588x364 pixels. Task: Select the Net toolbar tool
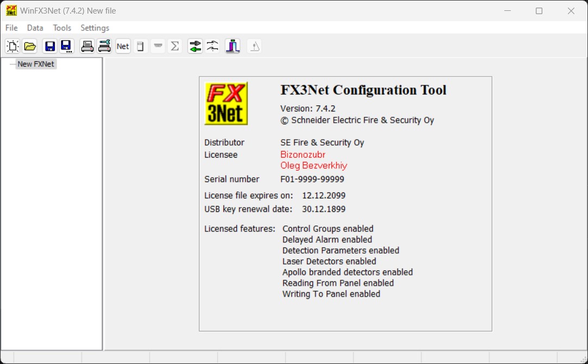point(123,46)
